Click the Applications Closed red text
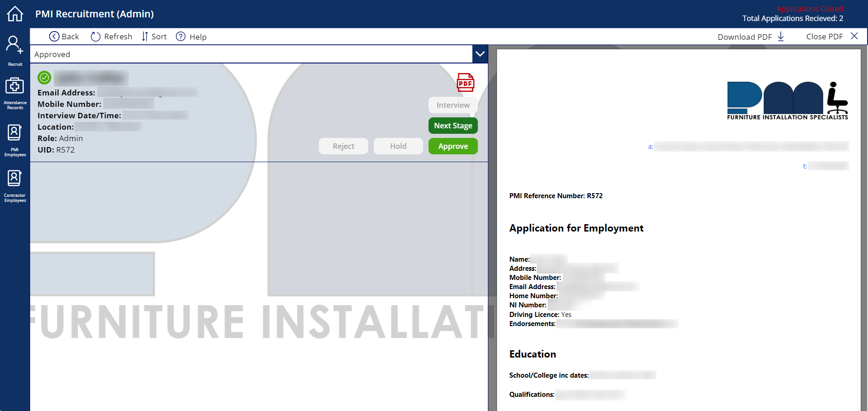Image resolution: width=868 pixels, height=411 pixels. [810, 9]
